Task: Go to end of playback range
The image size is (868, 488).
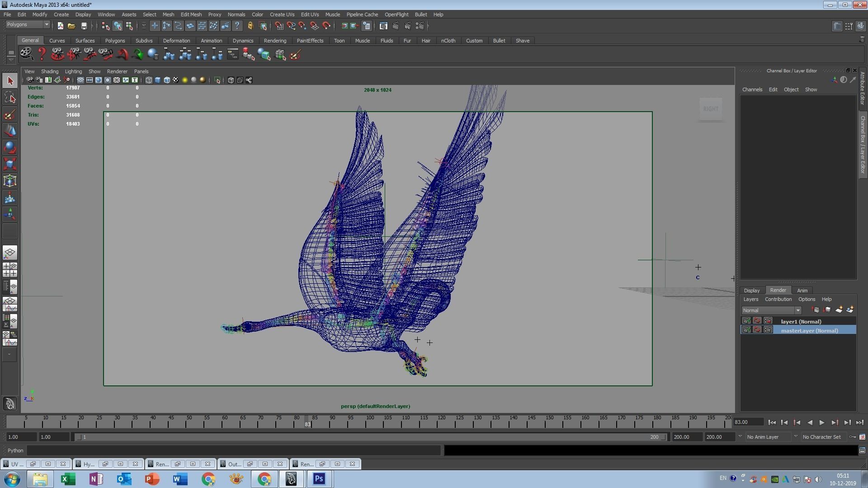Action: 860,422
